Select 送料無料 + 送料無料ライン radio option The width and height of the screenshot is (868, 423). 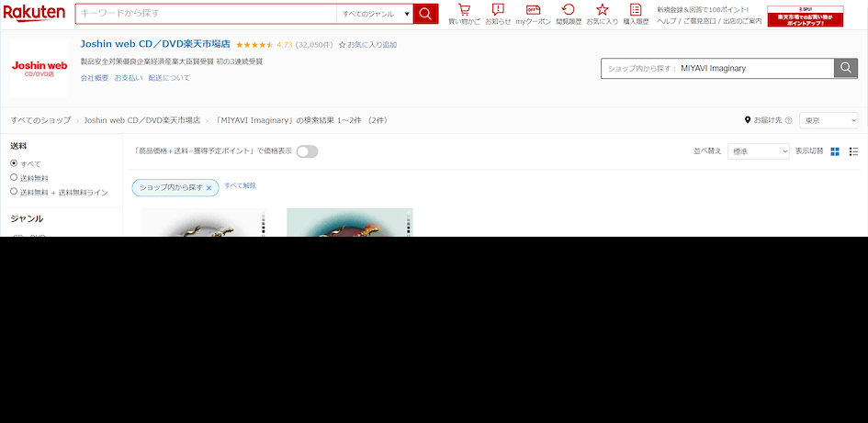(x=14, y=192)
